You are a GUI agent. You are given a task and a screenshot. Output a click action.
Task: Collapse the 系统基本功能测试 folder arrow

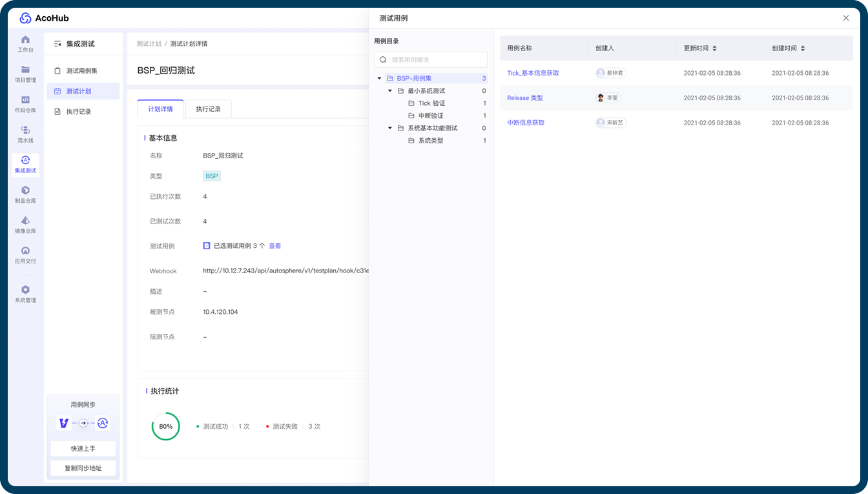pos(390,128)
